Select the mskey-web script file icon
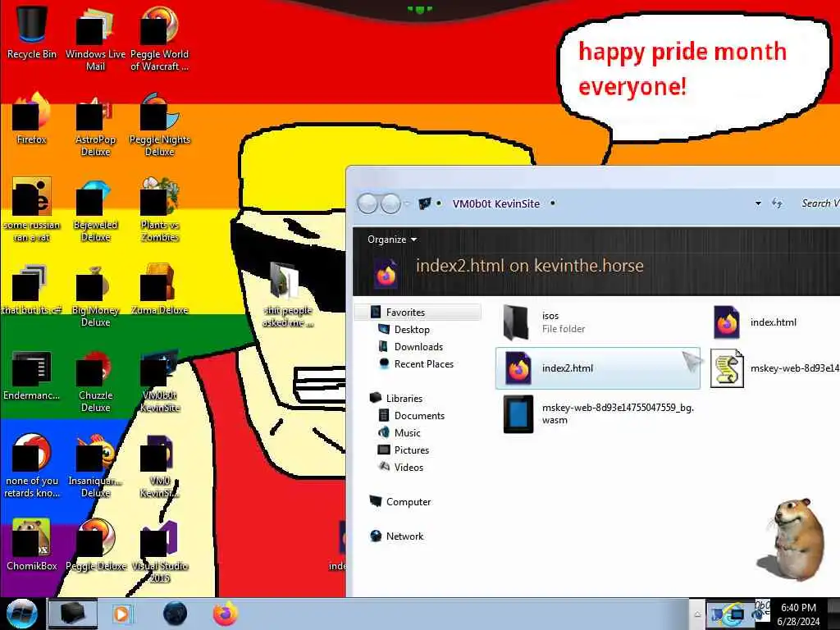 727,368
